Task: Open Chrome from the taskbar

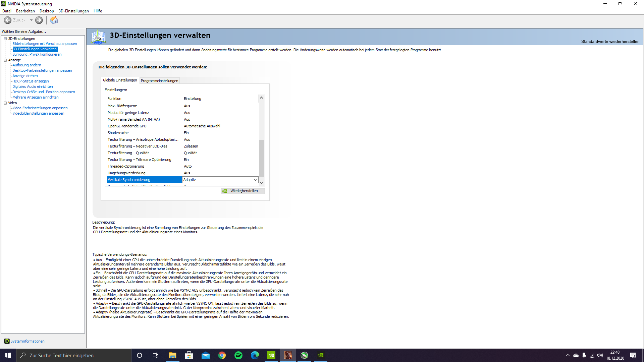Action: tap(222, 355)
